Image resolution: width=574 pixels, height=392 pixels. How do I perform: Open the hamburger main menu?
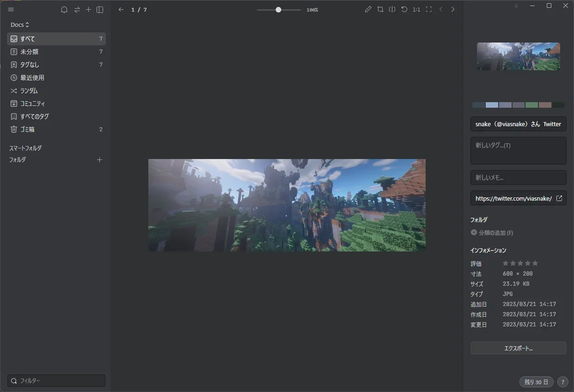tap(11, 10)
